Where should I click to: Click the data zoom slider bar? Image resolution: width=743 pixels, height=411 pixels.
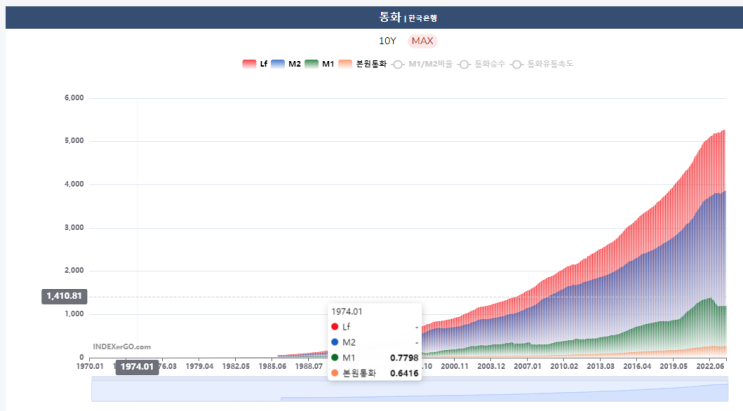click(x=410, y=391)
